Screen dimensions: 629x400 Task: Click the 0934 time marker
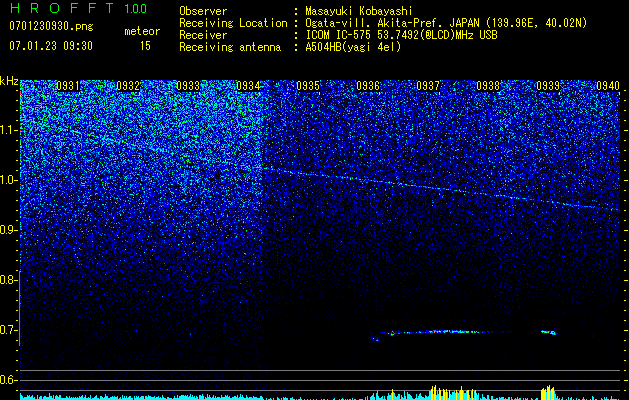[248, 86]
